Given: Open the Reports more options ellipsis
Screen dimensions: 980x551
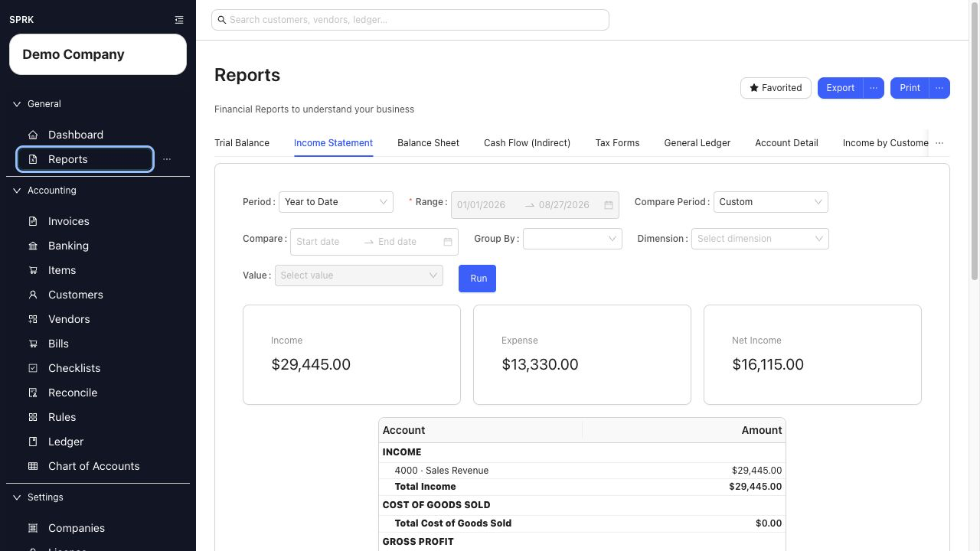Looking at the screenshot, I should pyautogui.click(x=167, y=159).
